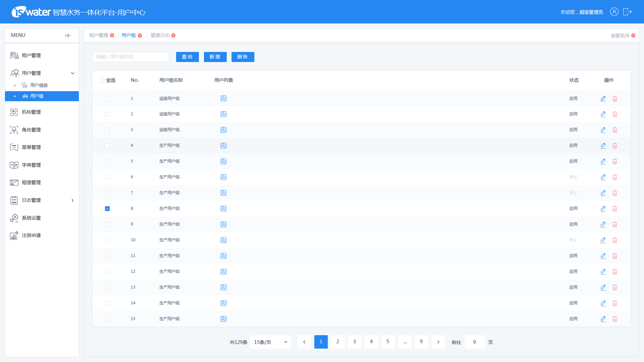Open 角色管理 in the sidebar
Screen dimensions: 644x362
[x=31, y=130]
